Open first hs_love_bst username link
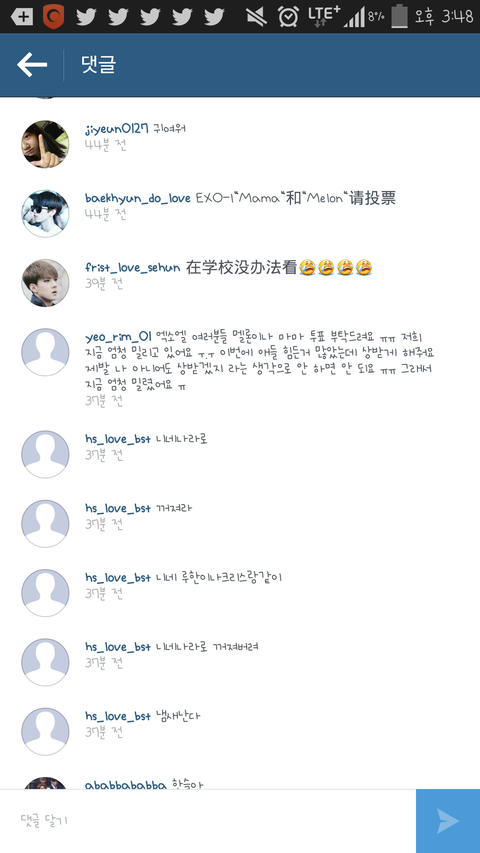Screen dimensions: 480x853 [x=118, y=439]
